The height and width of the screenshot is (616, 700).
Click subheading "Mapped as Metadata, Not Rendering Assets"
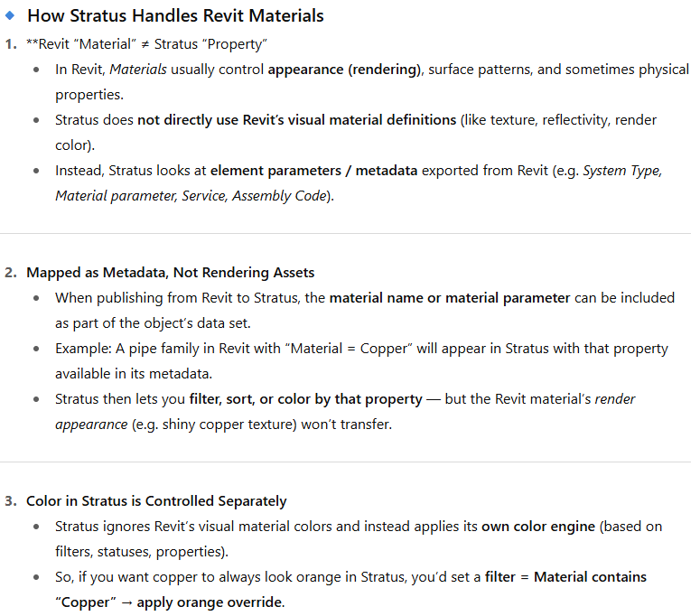point(170,273)
